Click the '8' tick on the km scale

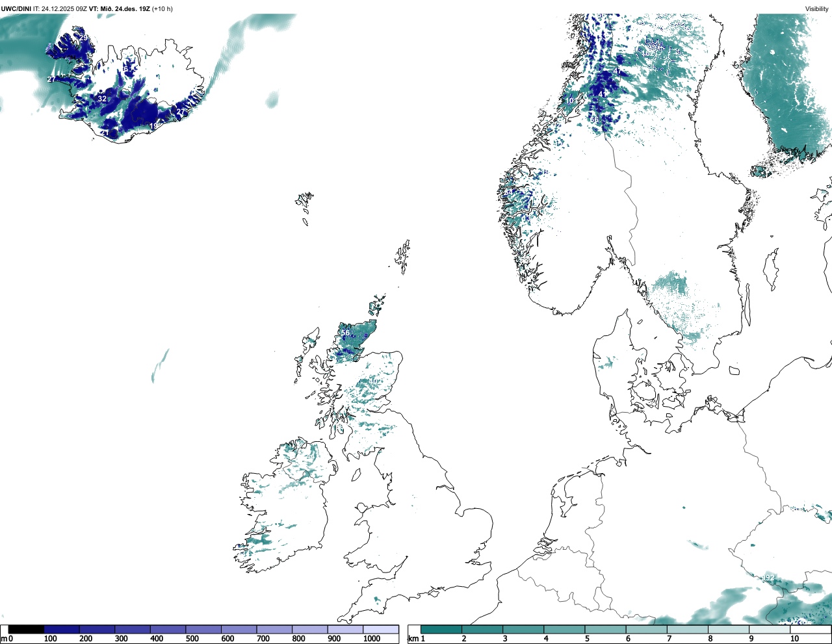pyautogui.click(x=710, y=639)
